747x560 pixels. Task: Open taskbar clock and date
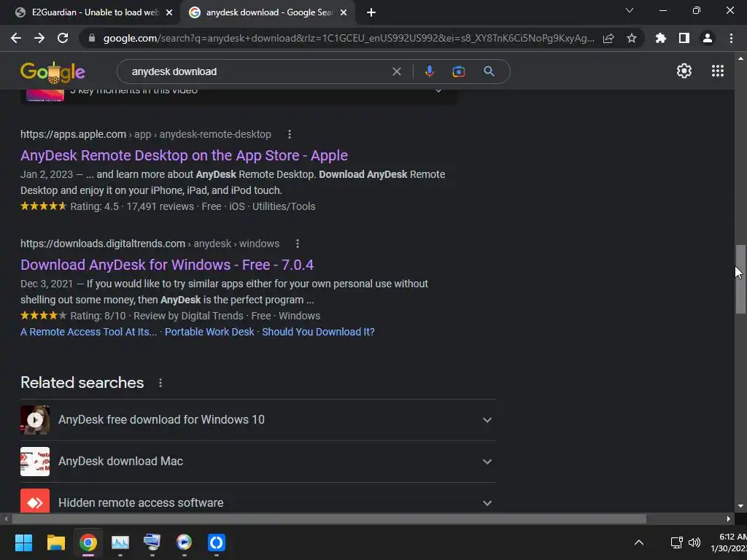click(x=729, y=542)
